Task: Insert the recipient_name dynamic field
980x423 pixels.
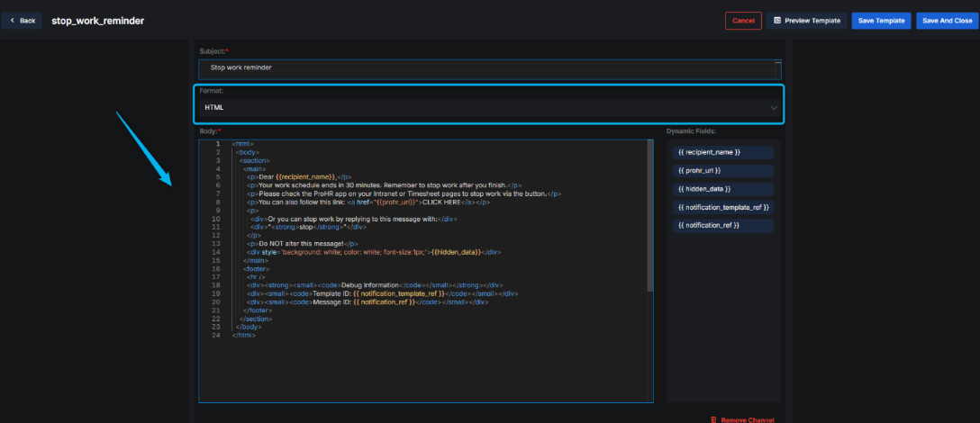Action: click(709, 152)
